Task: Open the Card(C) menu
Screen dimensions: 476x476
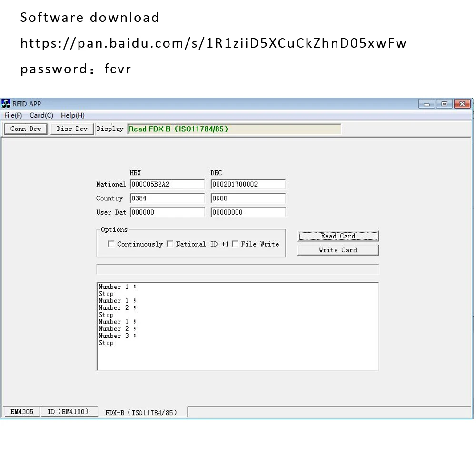Action: [41, 115]
